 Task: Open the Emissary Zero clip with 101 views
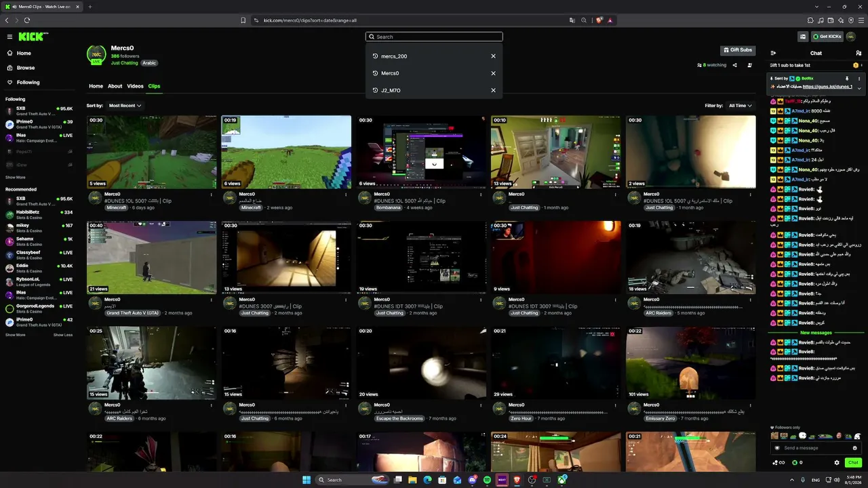click(x=690, y=363)
